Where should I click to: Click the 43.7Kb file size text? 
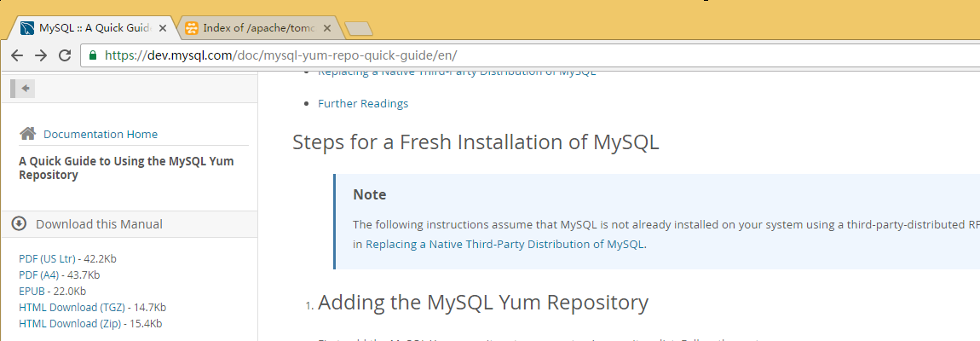point(84,275)
